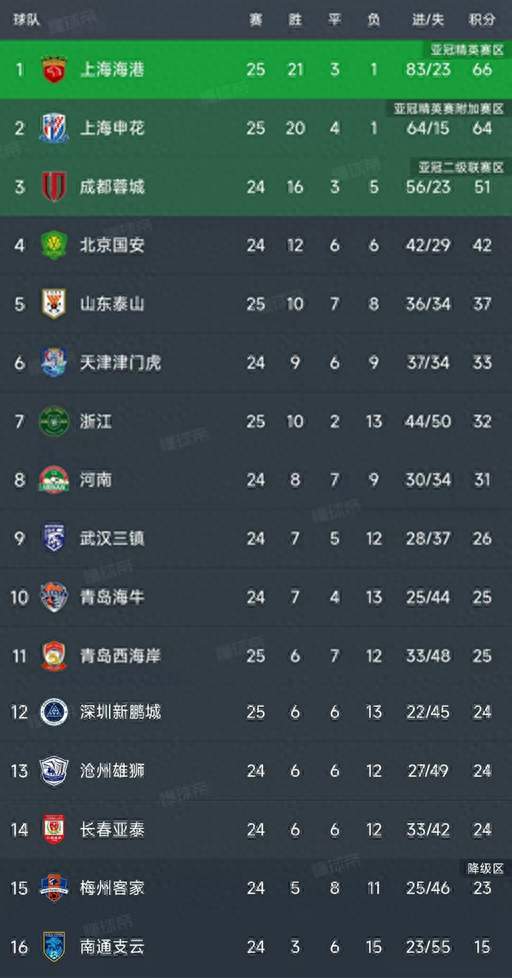Image resolution: width=512 pixels, height=978 pixels.
Task: Click the 北京国安 green badge
Action: 54,245
